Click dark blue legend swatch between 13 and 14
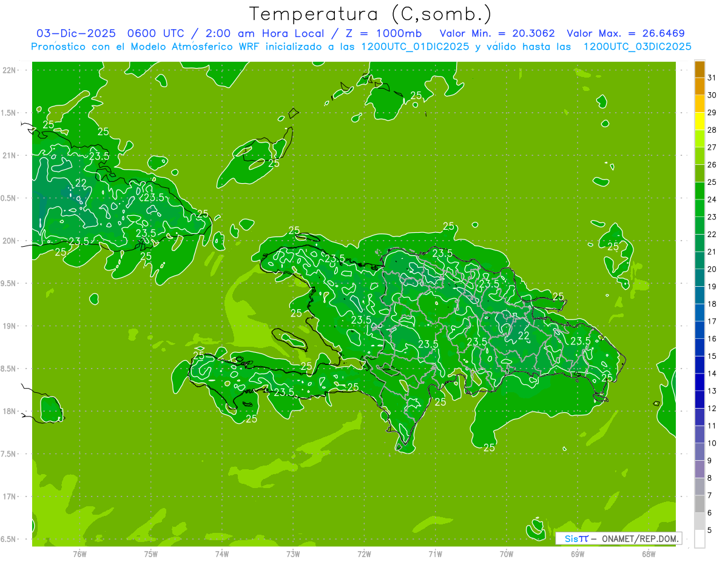This screenshot has width=728, height=562. click(x=699, y=382)
